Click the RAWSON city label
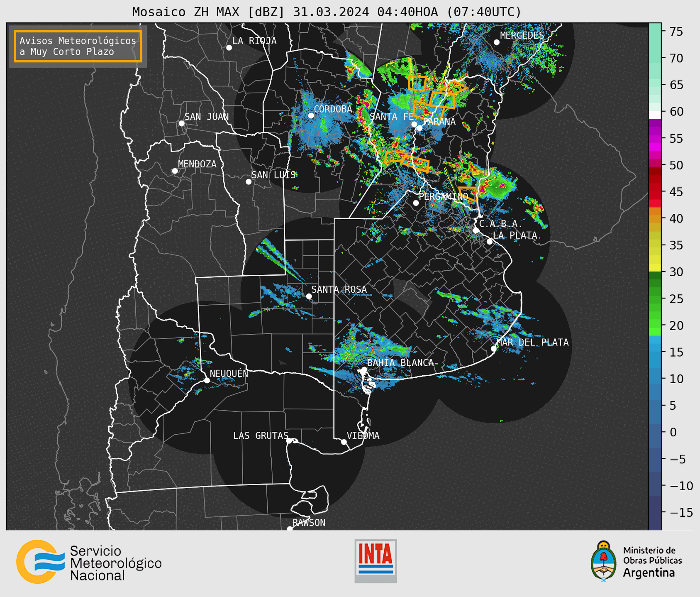Image resolution: width=700 pixels, height=597 pixels. [x=309, y=523]
